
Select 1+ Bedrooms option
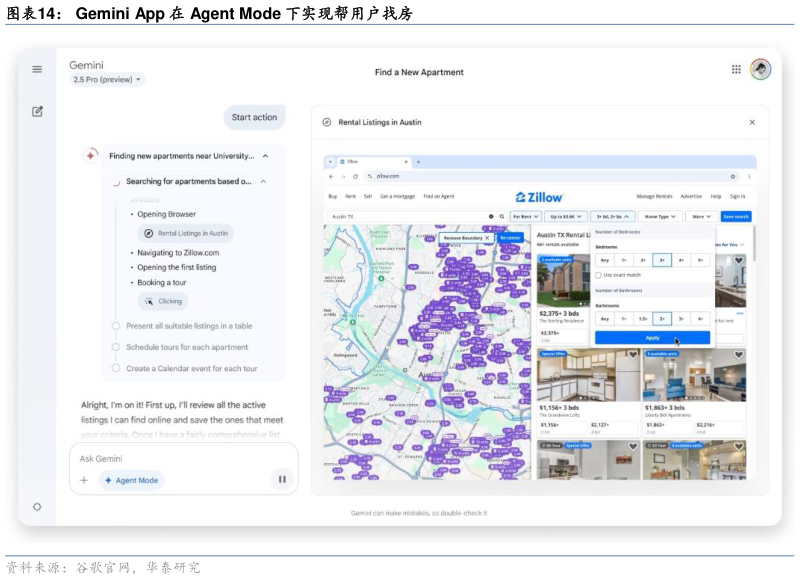point(624,261)
